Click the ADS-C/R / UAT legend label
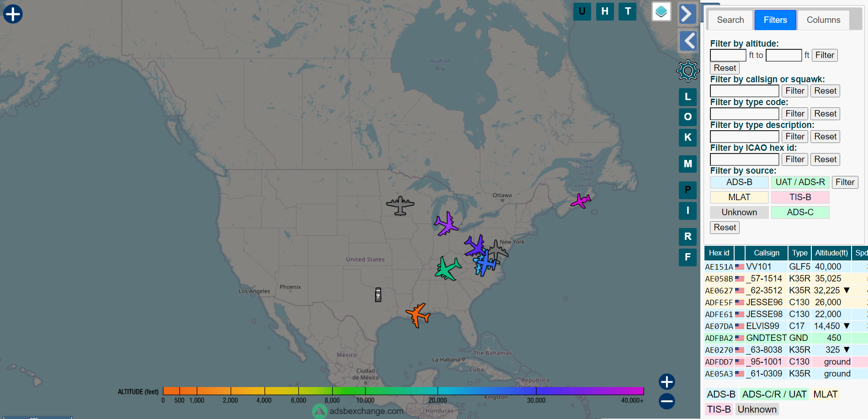This screenshot has height=419, width=868. (774, 394)
